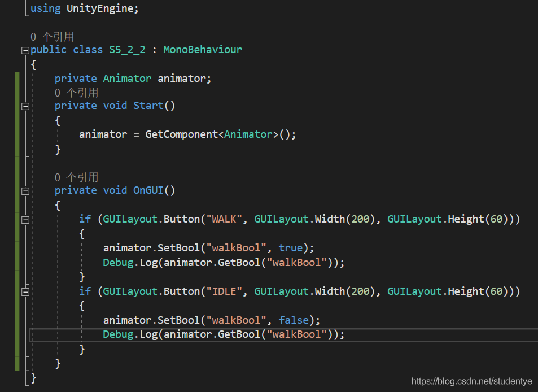Image resolution: width=538 pixels, height=392 pixels.
Task: Click the false keyword in SetBool
Action: point(294,320)
